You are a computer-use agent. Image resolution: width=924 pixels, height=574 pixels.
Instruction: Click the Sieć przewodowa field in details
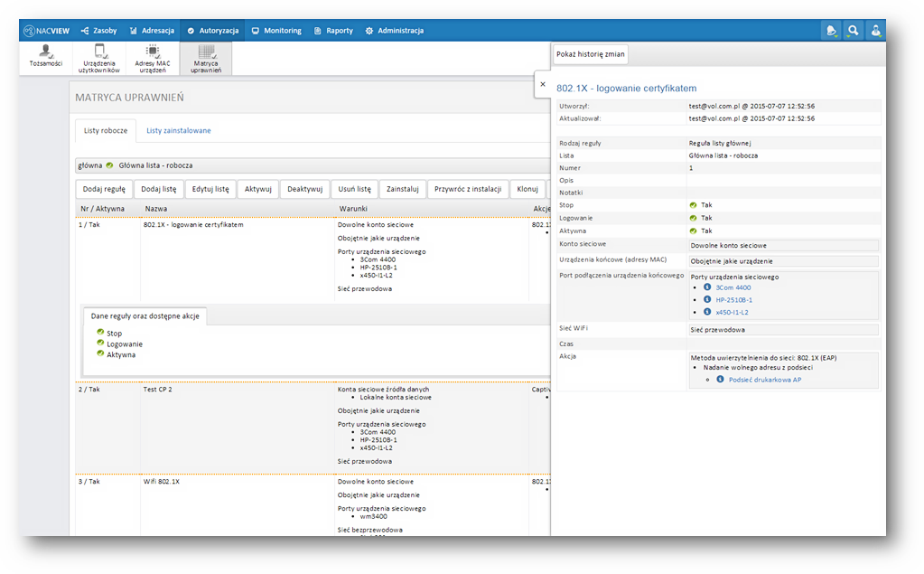(784, 330)
